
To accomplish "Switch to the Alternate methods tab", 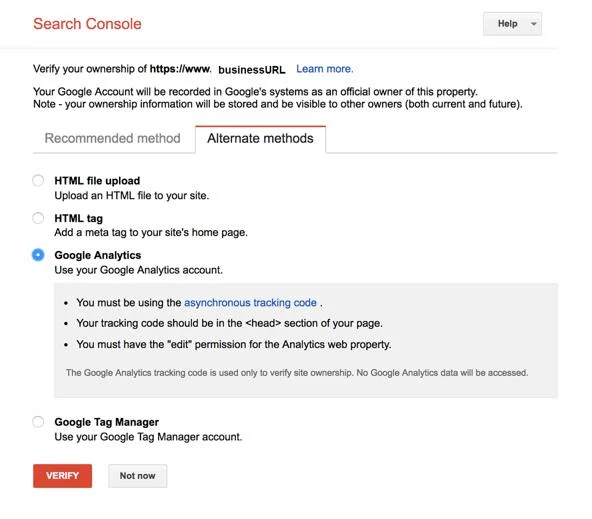I will (260, 139).
